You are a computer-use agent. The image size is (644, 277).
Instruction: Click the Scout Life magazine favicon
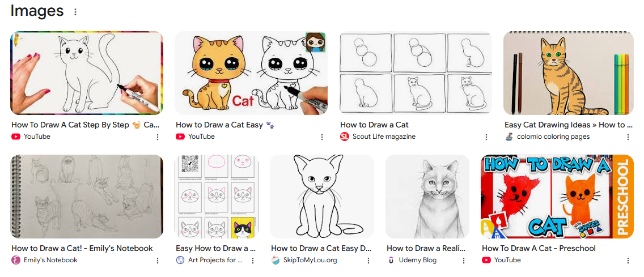pyautogui.click(x=345, y=137)
